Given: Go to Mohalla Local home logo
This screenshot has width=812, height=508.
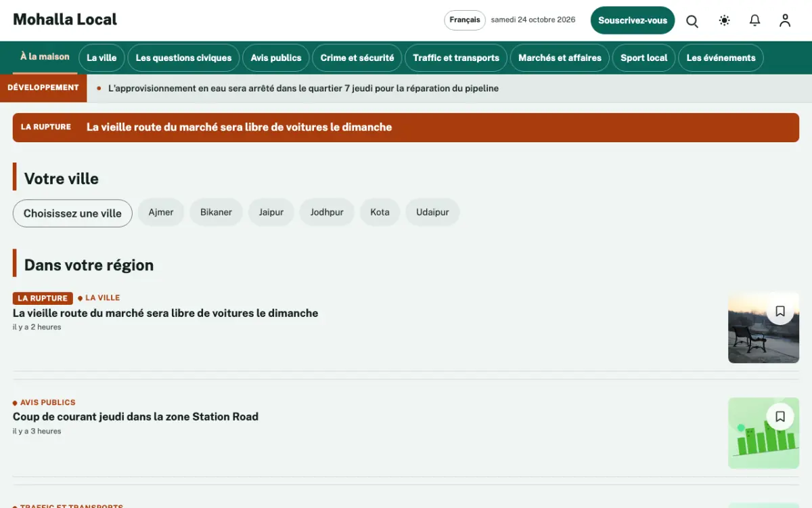Looking at the screenshot, I should pyautogui.click(x=65, y=20).
